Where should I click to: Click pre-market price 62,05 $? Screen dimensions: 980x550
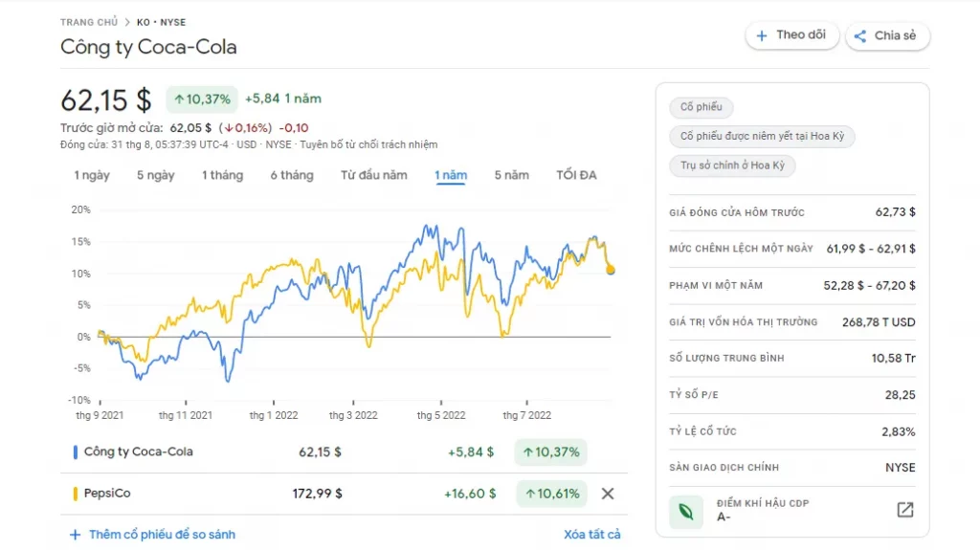click(190, 128)
